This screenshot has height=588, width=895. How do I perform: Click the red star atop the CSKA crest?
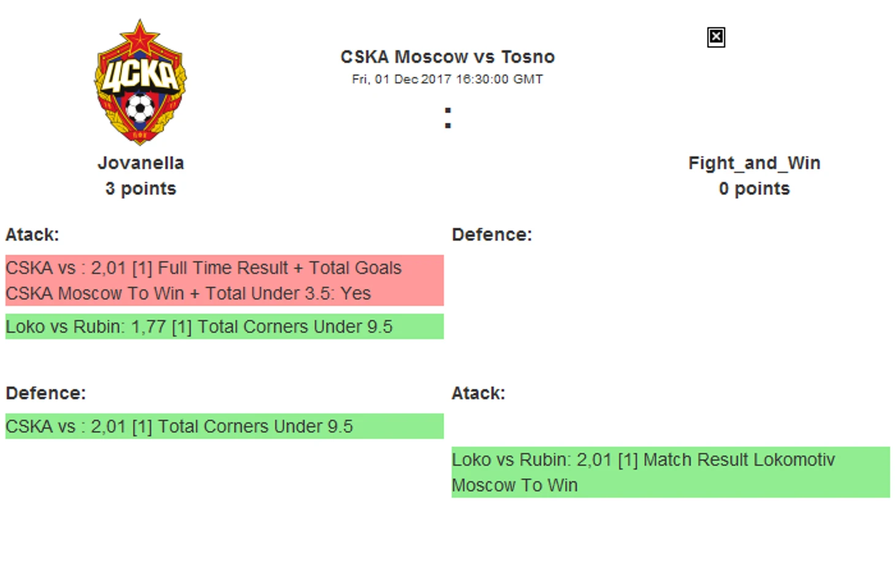click(140, 38)
